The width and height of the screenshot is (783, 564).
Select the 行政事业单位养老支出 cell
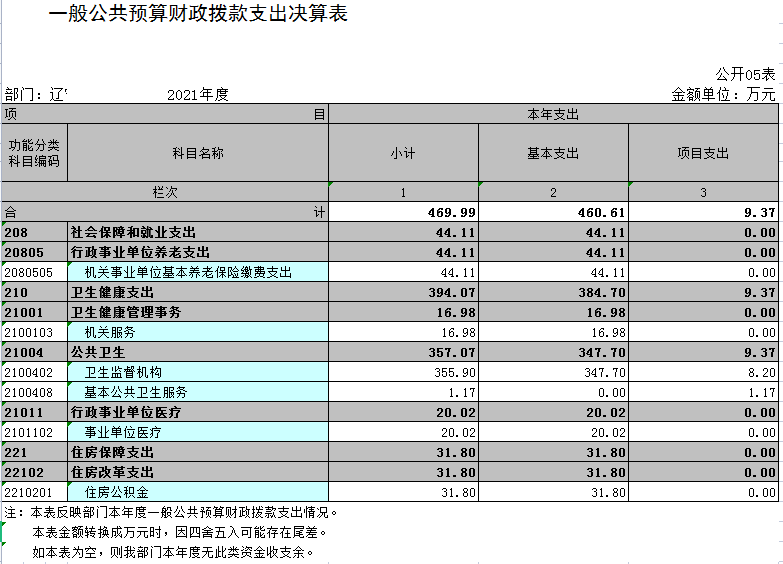(x=198, y=252)
